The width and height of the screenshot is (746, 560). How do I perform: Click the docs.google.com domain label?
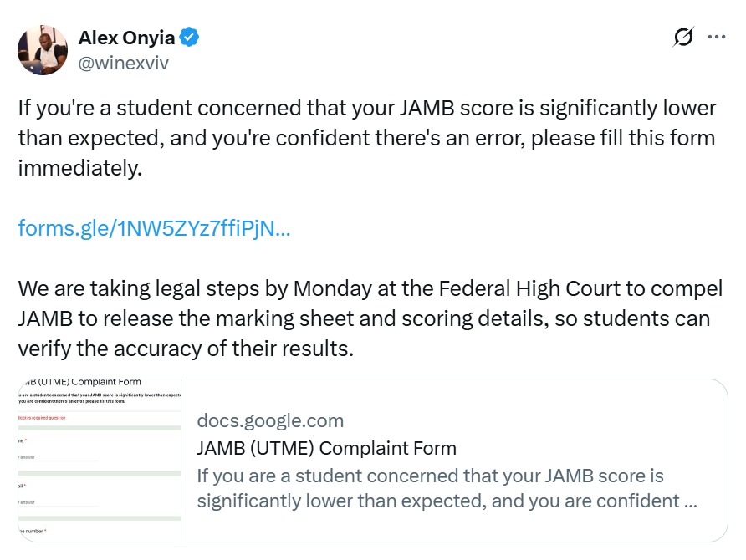(x=270, y=420)
